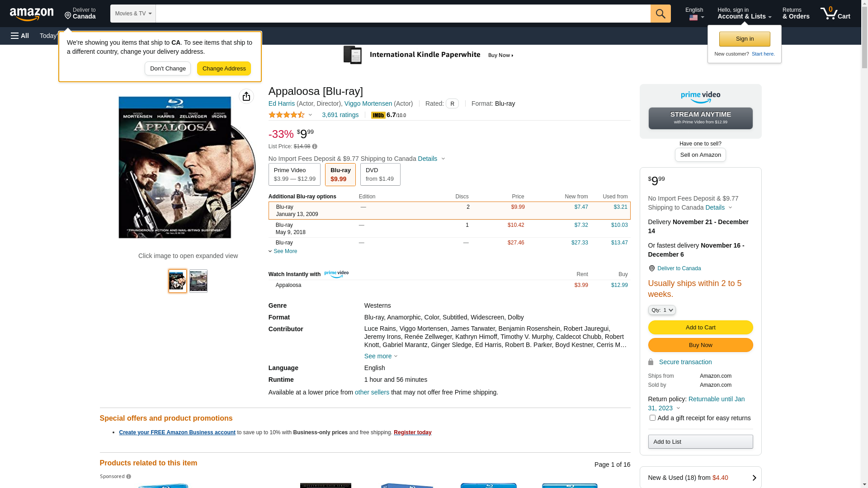Image resolution: width=868 pixels, height=488 pixels.
Task: Open the Movies & TV search category dropdown
Action: point(133,14)
